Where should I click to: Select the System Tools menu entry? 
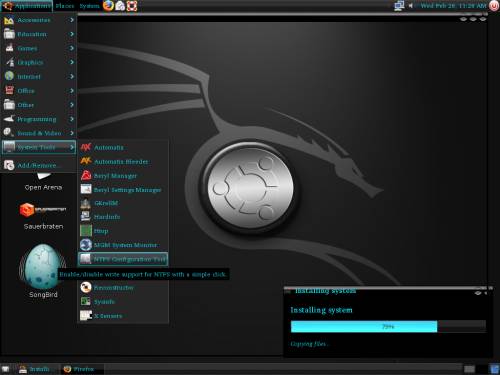[x=39, y=147]
